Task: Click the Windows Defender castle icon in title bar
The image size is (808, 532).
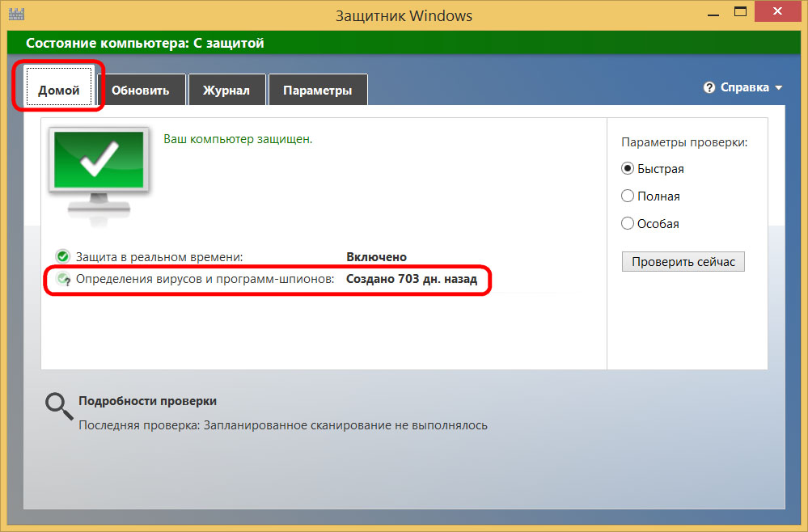Action: [x=16, y=14]
